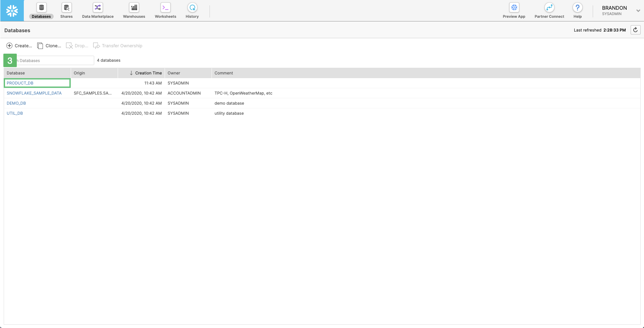The image size is (644, 328).
Task: Click the Help label
Action: point(578,16)
